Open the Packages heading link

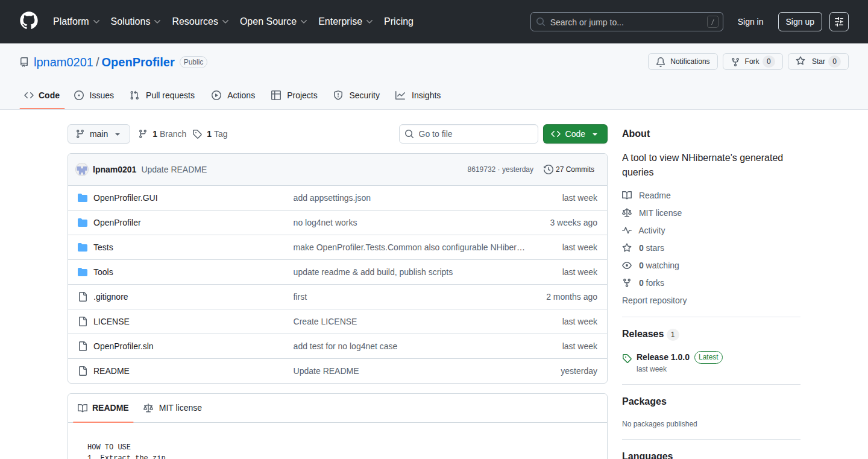[644, 402]
